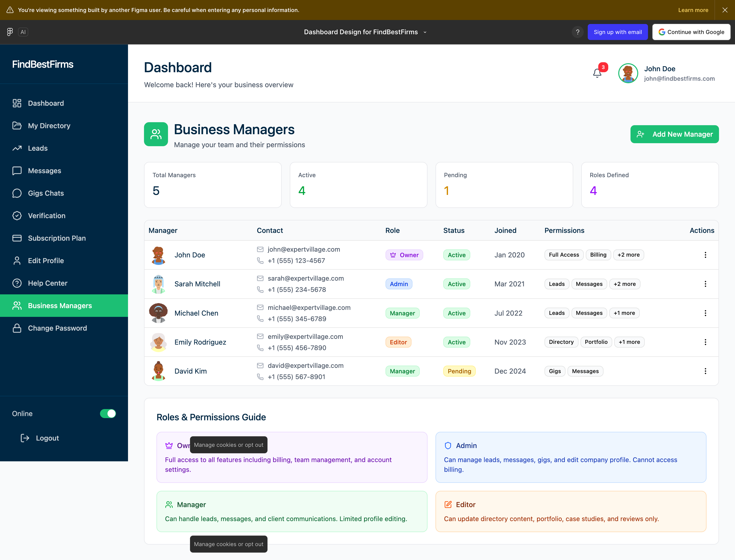Open the AI panel icon in the top bar
Viewport: 735px width, 560px height.
[23, 32]
